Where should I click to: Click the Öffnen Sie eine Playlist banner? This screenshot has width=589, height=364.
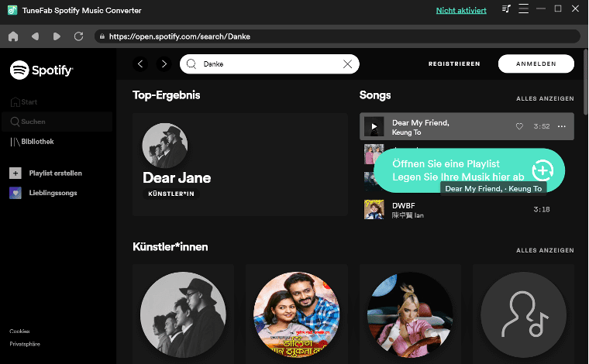tap(469, 170)
